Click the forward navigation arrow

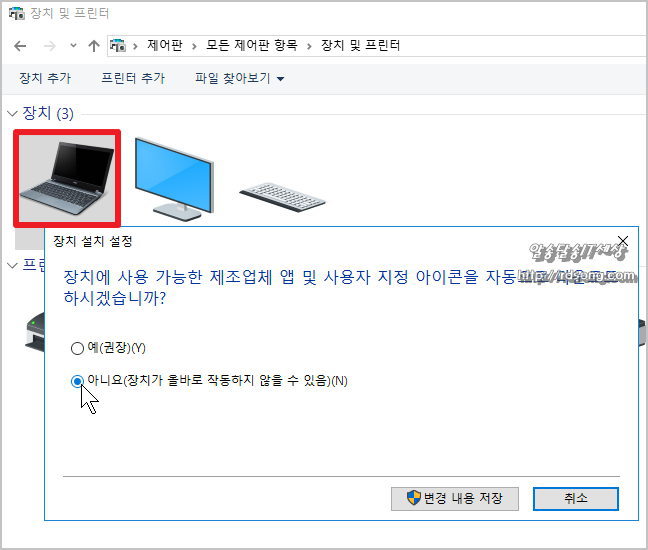click(50, 46)
